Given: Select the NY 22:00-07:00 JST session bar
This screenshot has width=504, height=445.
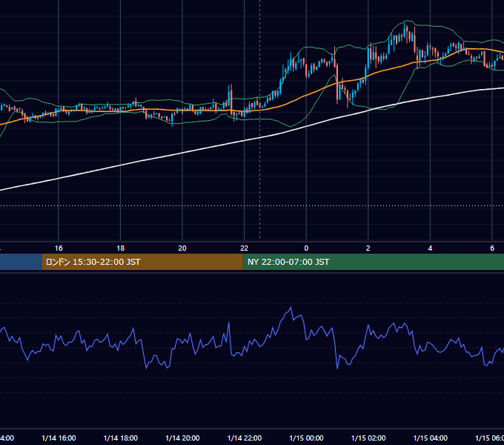Looking at the screenshot, I should coord(373,262).
